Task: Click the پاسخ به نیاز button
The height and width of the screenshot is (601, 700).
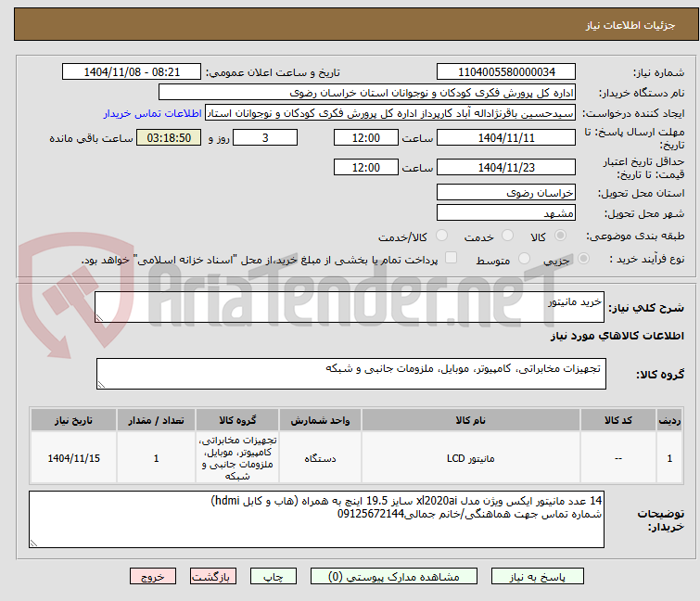Action: click(537, 577)
